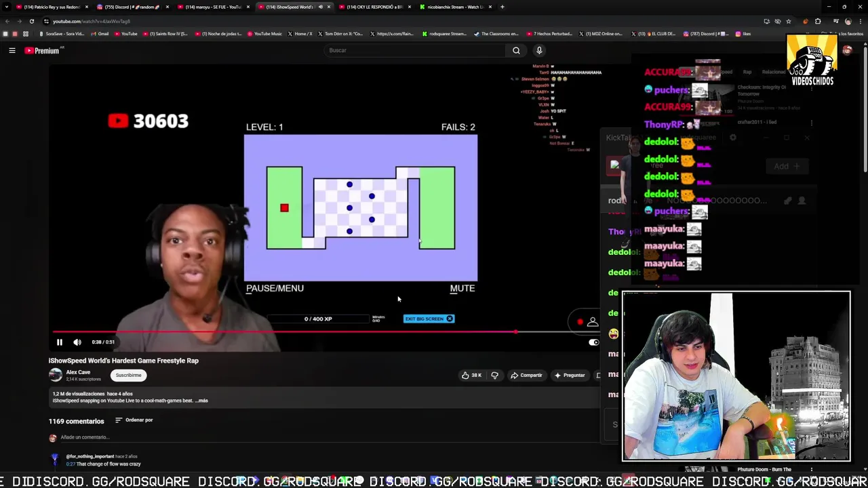
Task: Switch to the Discord #random browser tab
Action: [132, 7]
